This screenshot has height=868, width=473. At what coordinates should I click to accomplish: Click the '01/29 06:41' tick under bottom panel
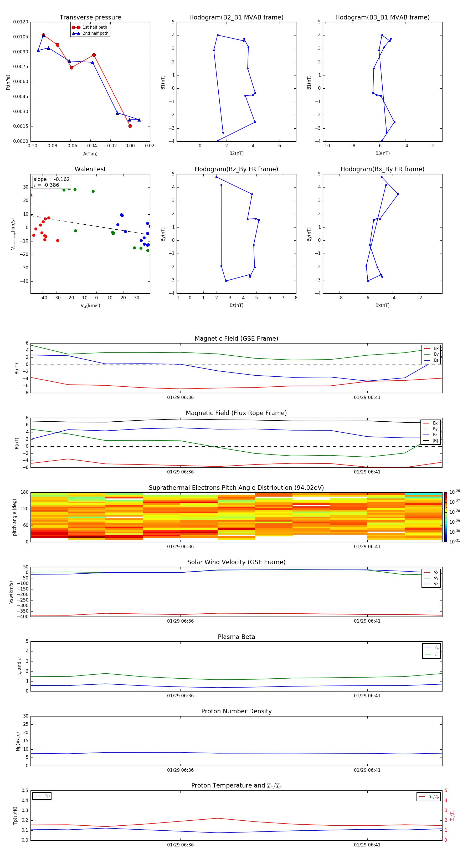tap(367, 845)
